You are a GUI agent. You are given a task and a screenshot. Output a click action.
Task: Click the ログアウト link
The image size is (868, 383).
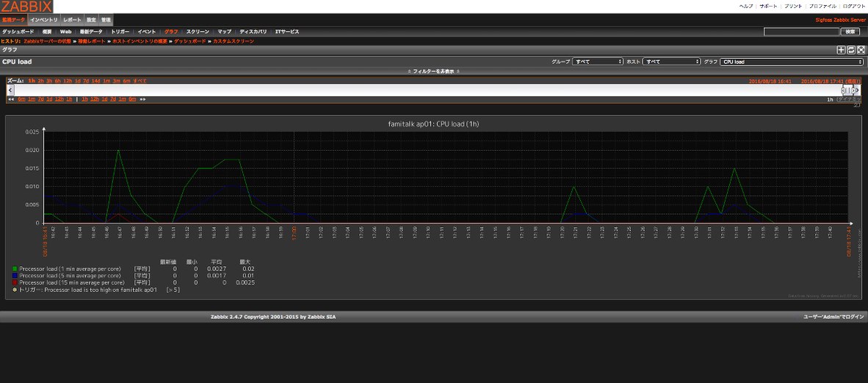pos(854,6)
